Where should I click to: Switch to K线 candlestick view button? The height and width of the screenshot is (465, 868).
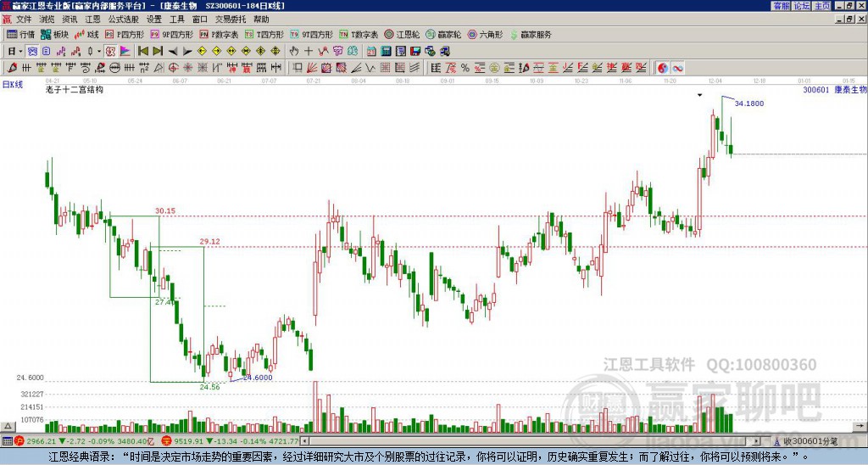[x=86, y=34]
